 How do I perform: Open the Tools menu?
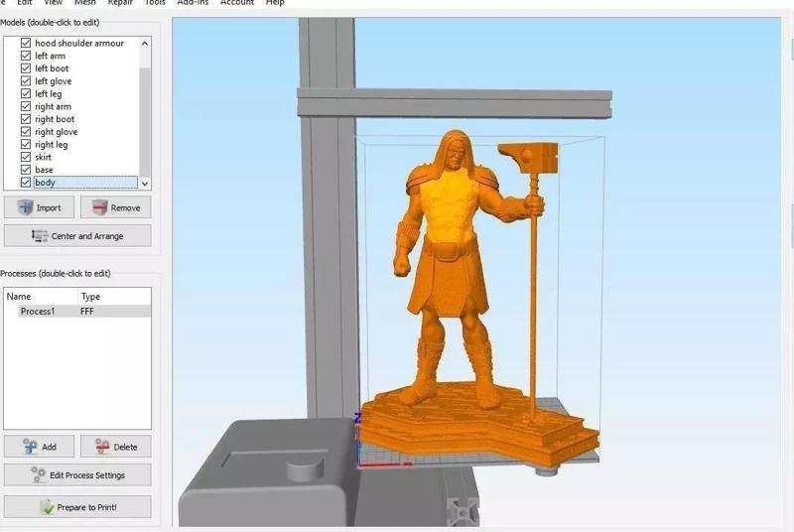(155, 3)
